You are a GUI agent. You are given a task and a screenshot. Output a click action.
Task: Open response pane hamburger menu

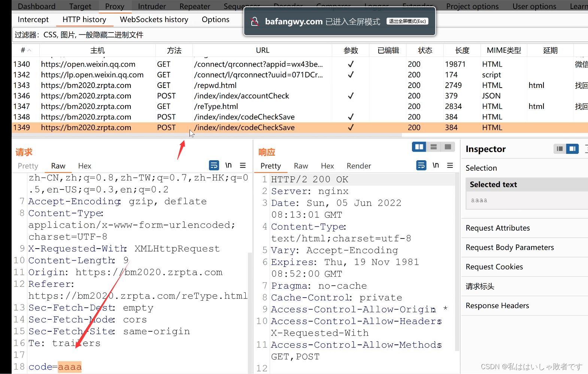tap(450, 165)
